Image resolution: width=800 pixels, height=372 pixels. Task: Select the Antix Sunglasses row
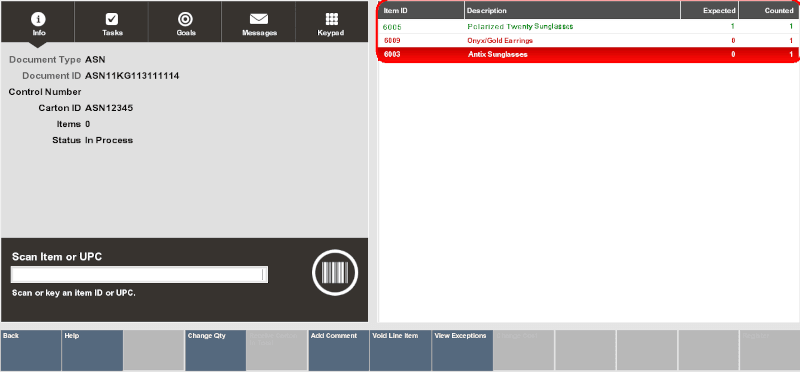click(x=589, y=54)
